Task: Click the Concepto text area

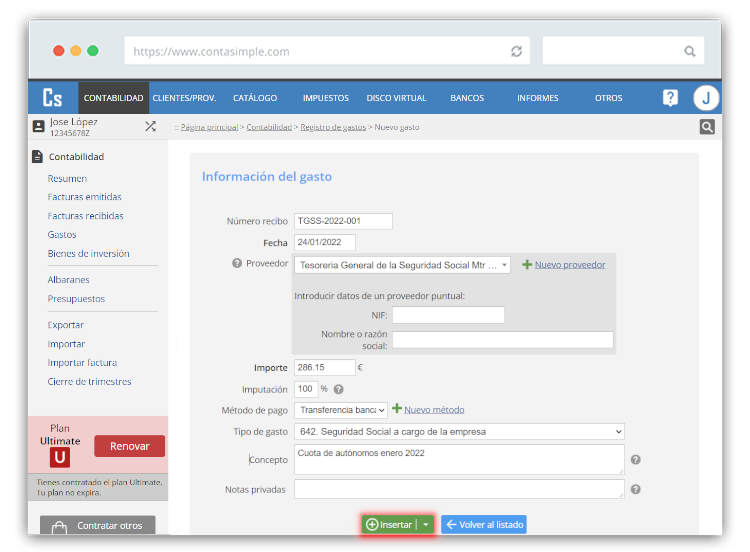Action: click(x=459, y=460)
